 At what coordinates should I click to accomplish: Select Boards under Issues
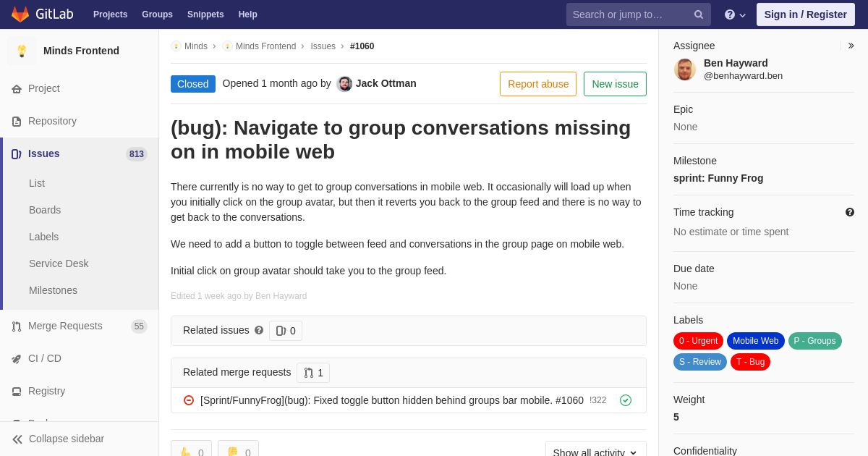tap(45, 210)
